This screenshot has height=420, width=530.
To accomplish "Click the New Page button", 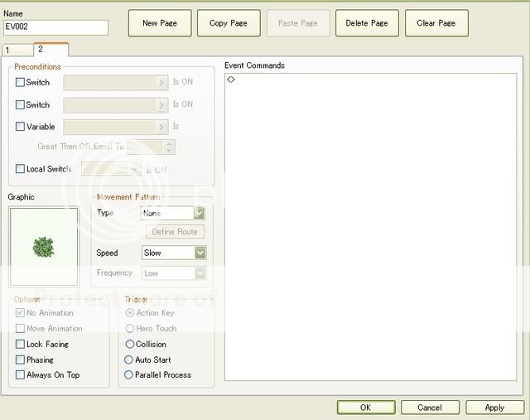I will (x=160, y=23).
